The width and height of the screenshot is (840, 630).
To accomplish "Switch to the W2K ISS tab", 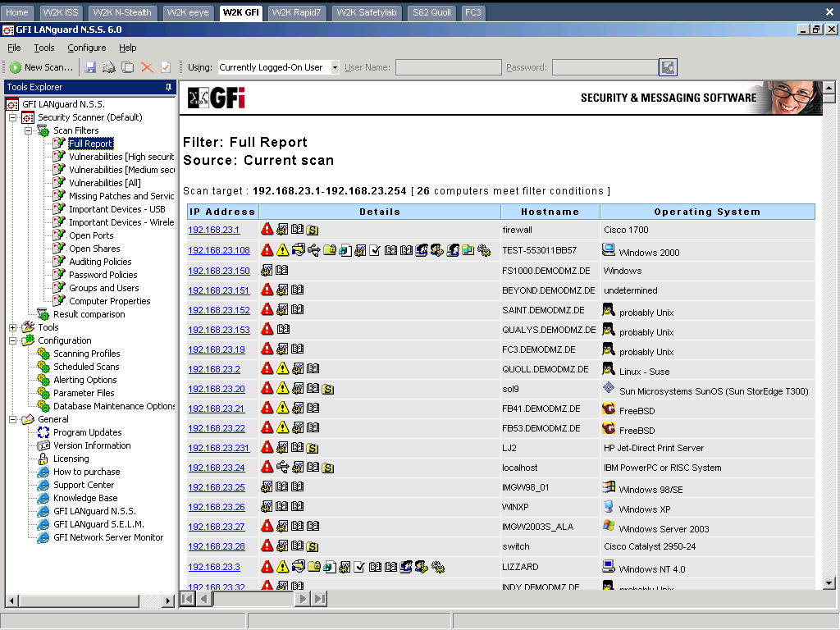I will click(61, 13).
